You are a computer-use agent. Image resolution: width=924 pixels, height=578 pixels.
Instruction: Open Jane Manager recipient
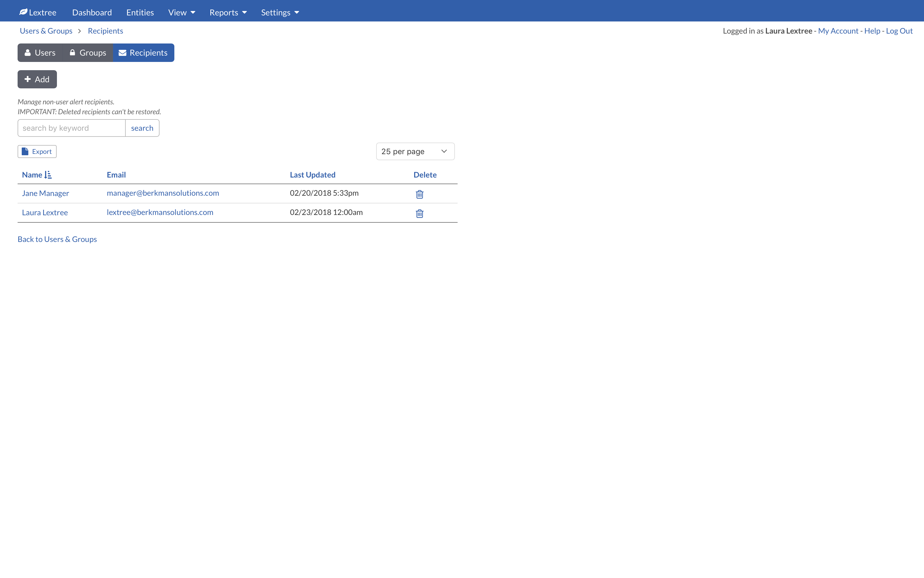45,193
